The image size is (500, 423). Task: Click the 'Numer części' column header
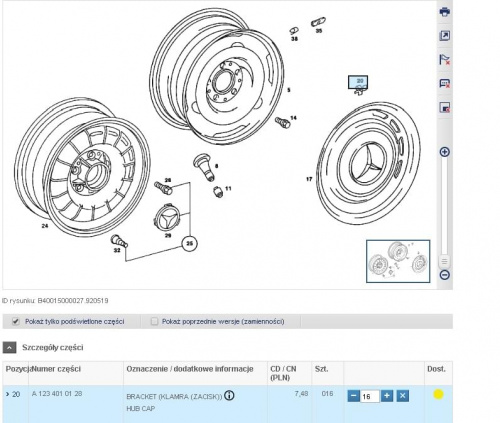point(57,369)
